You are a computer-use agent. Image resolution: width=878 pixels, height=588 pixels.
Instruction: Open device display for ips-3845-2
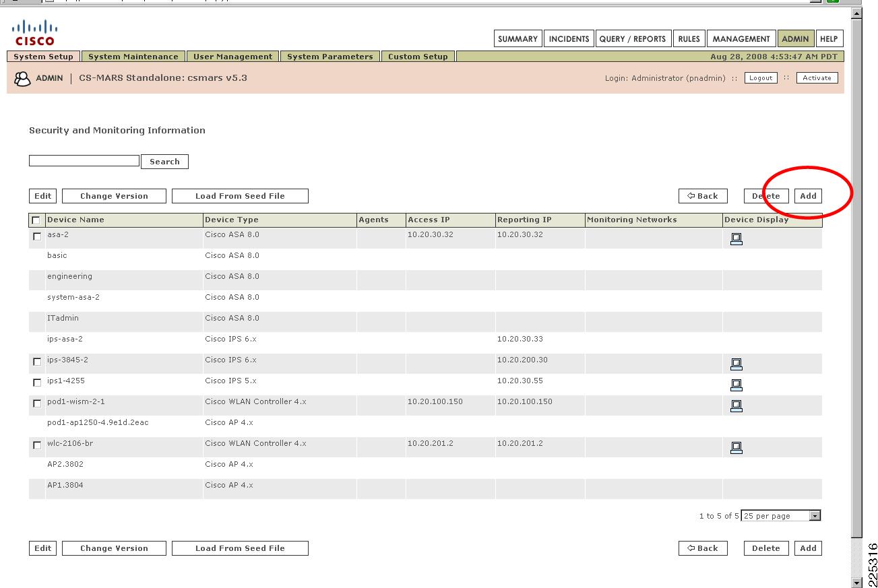click(736, 364)
